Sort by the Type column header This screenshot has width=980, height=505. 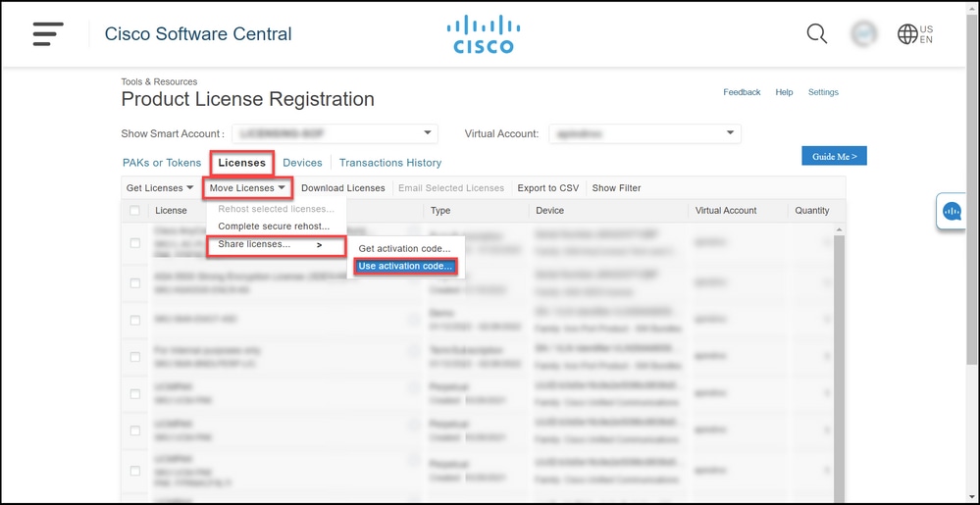pyautogui.click(x=440, y=211)
